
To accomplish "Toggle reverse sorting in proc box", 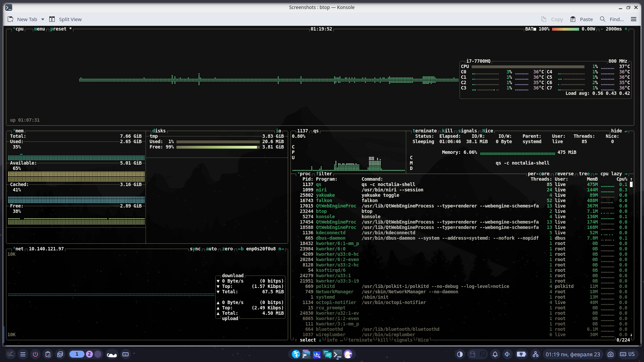I will (x=564, y=174).
